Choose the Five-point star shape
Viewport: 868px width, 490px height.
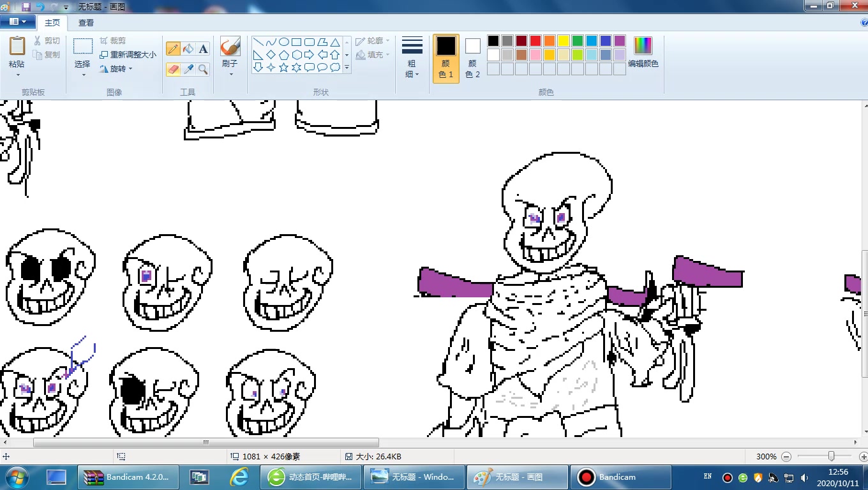click(x=284, y=67)
